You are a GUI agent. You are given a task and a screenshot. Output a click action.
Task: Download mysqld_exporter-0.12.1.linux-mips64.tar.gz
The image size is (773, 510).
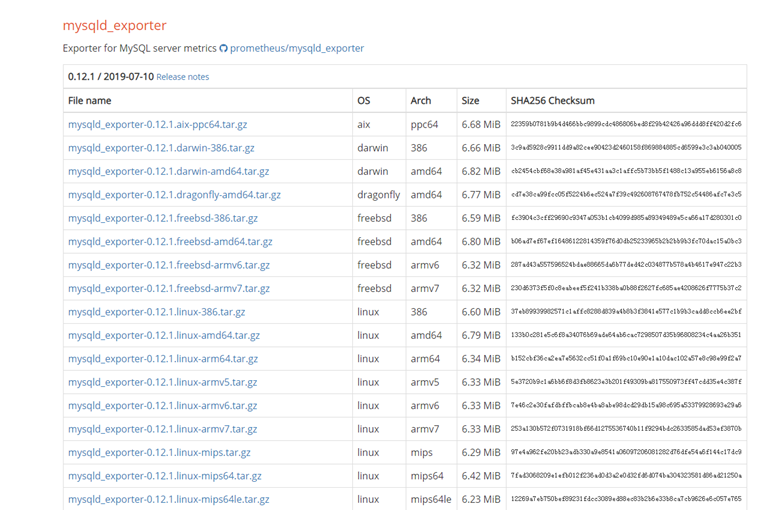[x=165, y=476]
